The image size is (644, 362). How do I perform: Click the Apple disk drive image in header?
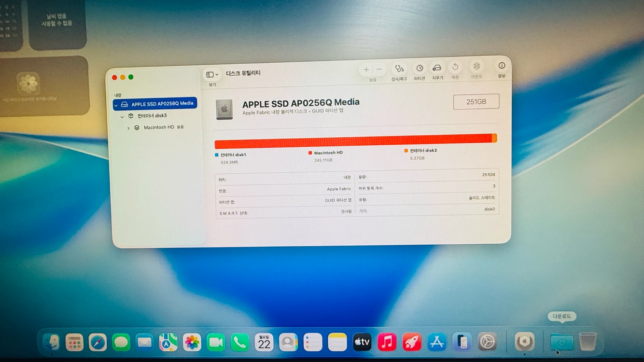tap(224, 110)
